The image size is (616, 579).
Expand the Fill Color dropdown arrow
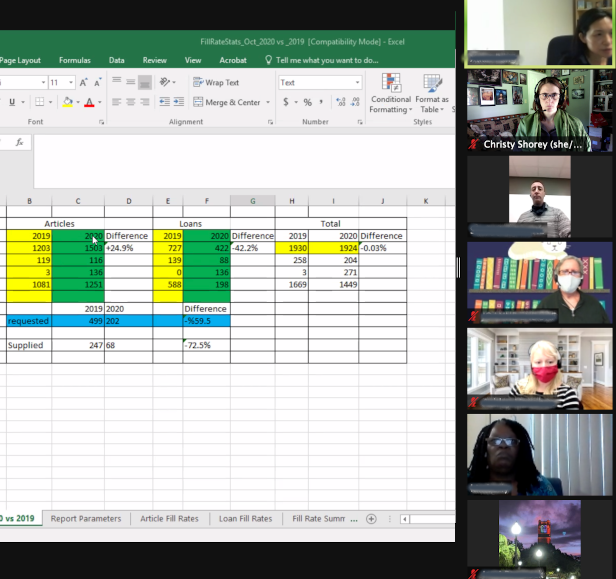coord(78,102)
